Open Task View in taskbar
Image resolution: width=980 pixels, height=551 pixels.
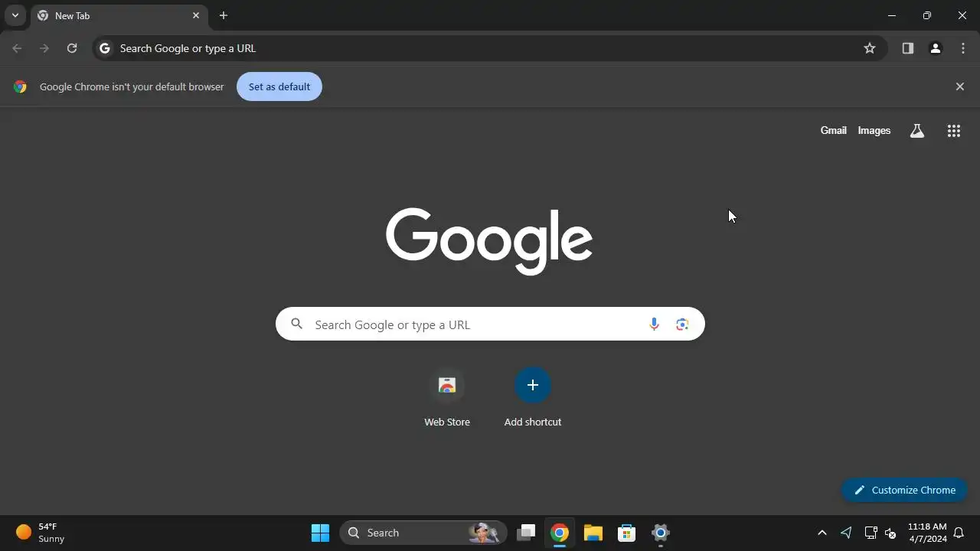pos(526,533)
